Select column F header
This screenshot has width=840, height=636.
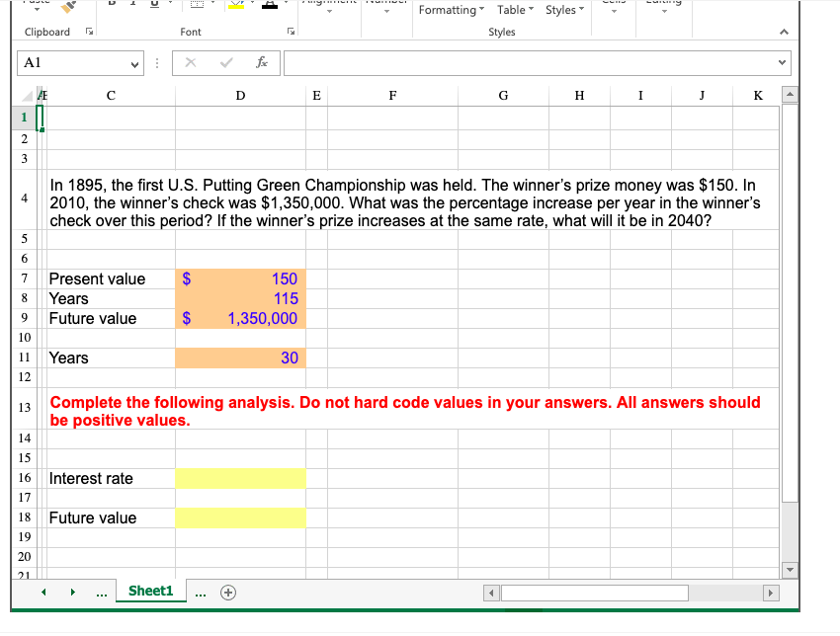(x=392, y=96)
